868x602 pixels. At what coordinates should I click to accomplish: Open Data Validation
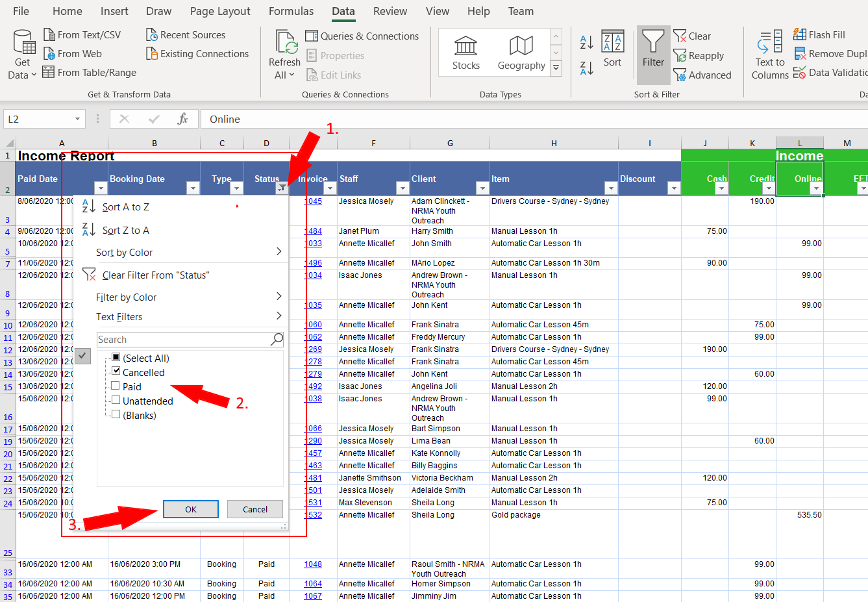pyautogui.click(x=830, y=73)
